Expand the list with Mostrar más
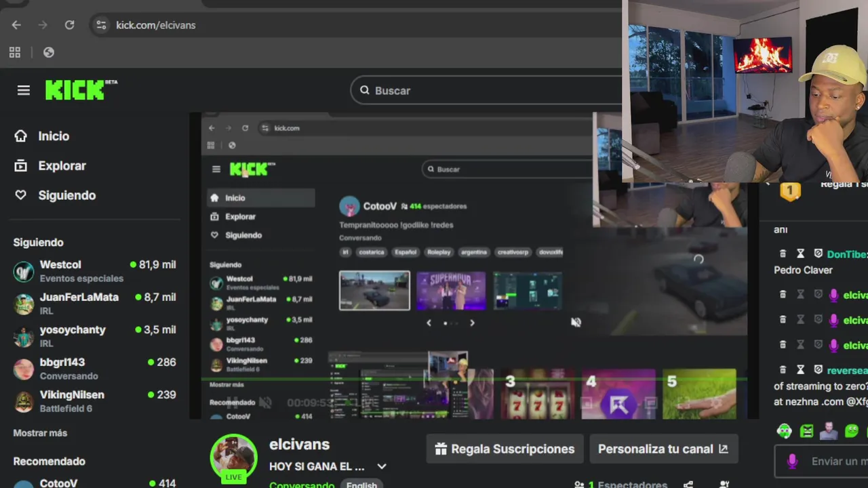The image size is (868, 488). pyautogui.click(x=40, y=433)
